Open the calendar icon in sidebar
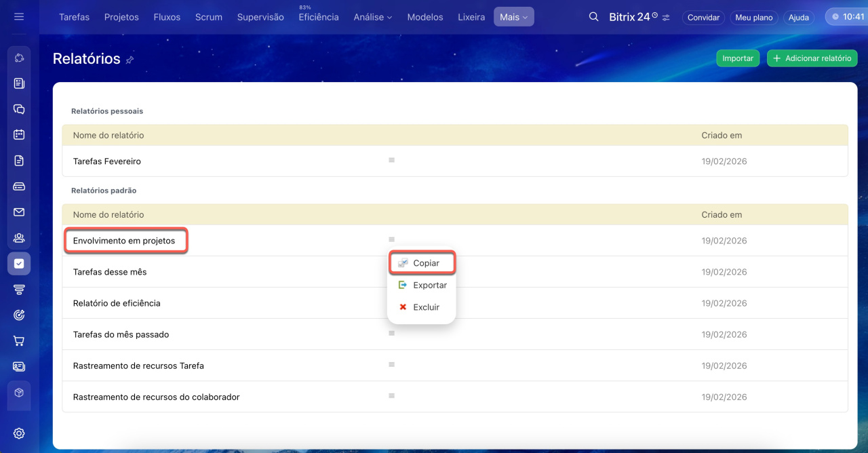Image resolution: width=868 pixels, height=453 pixels. 19,134
